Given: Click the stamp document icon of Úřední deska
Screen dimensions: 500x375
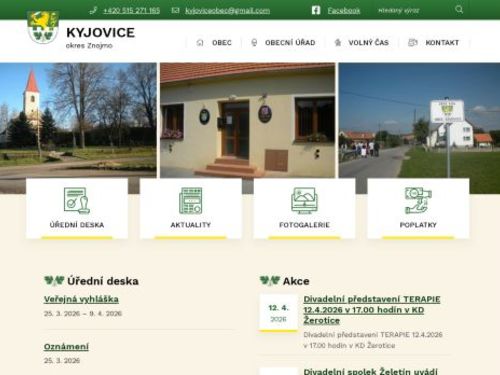Looking at the screenshot, I should coord(77,200).
